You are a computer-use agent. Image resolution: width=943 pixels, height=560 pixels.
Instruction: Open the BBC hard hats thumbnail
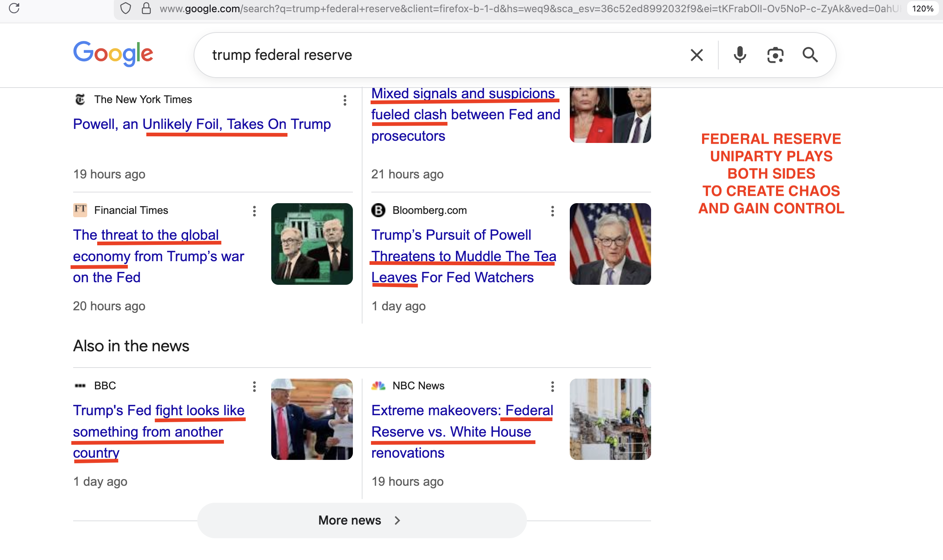pyautogui.click(x=312, y=419)
